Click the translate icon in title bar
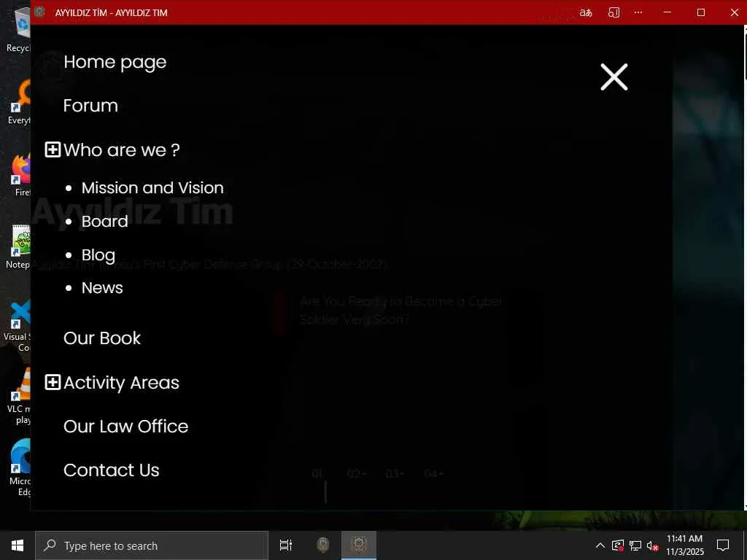The height and width of the screenshot is (560, 747). coord(586,13)
